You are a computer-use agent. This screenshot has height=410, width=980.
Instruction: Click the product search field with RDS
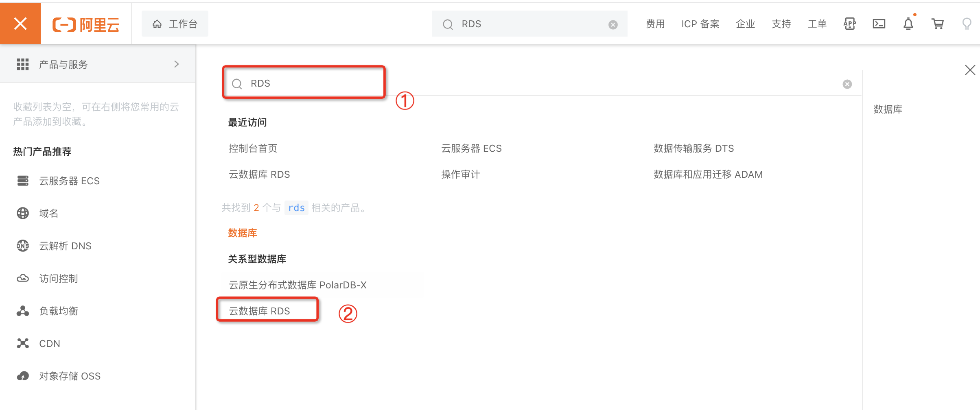pos(542,83)
